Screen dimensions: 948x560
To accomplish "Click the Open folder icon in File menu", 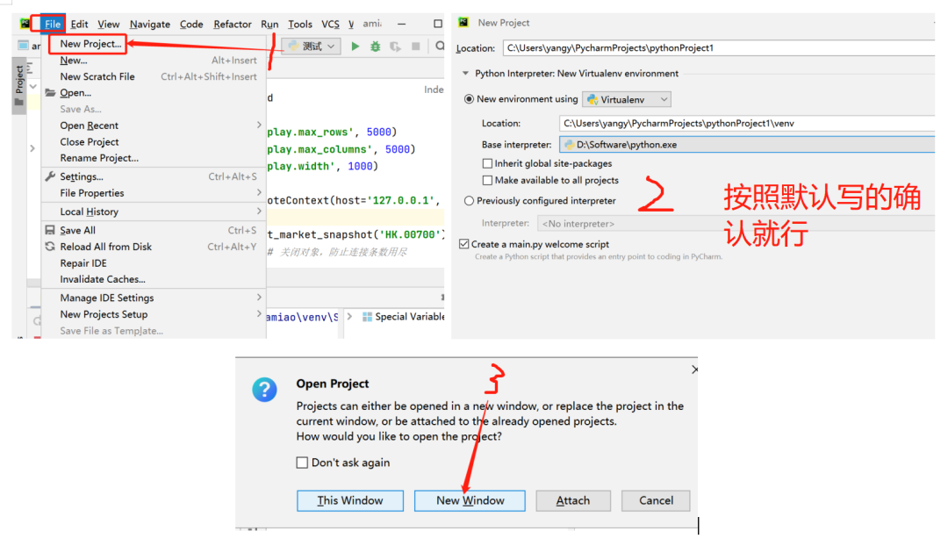I will pos(50,92).
